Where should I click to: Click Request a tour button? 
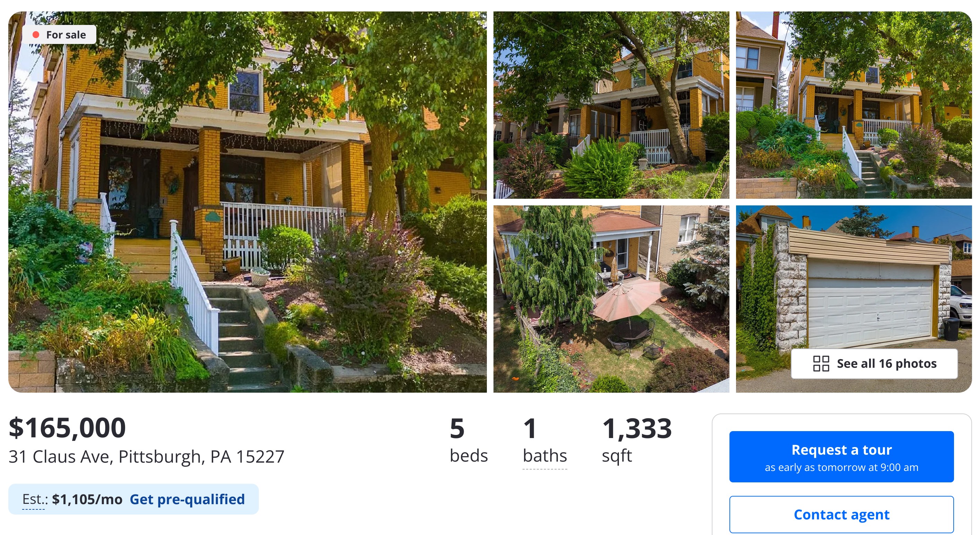(841, 457)
